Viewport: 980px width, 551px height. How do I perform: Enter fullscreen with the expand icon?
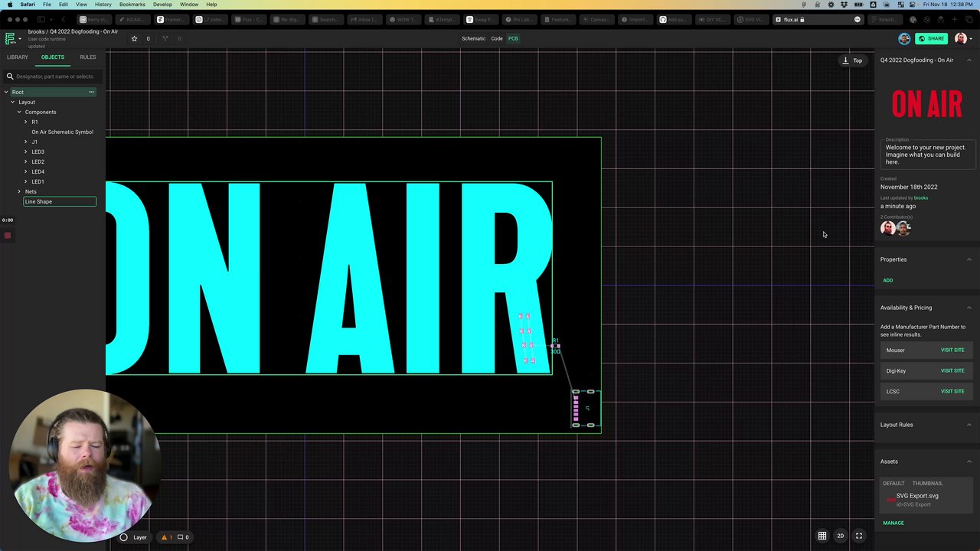[x=859, y=536]
